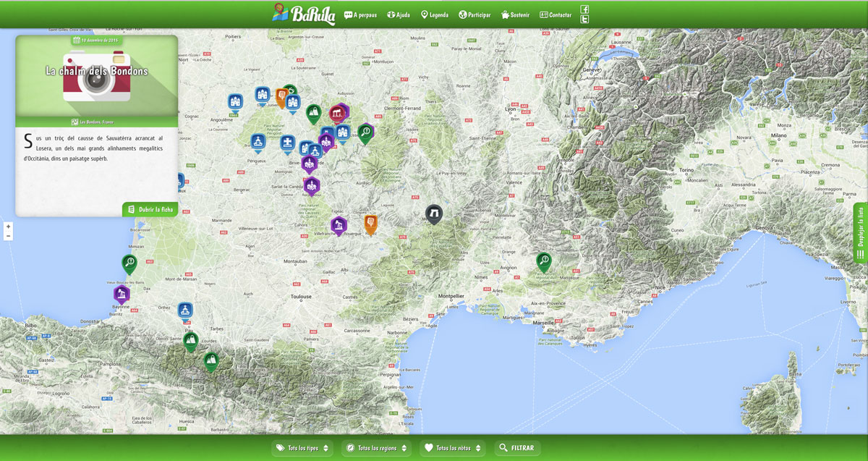The width and height of the screenshot is (868, 461).
Task: Select the purple church marker at Brive
Action: click(310, 164)
